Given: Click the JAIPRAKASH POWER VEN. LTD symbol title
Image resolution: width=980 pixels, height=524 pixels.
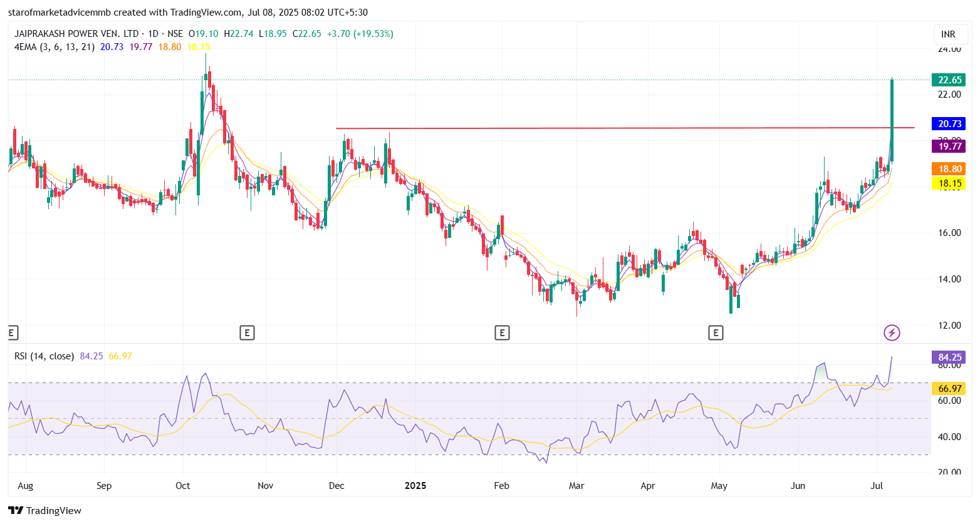Looking at the screenshot, I should (x=76, y=34).
